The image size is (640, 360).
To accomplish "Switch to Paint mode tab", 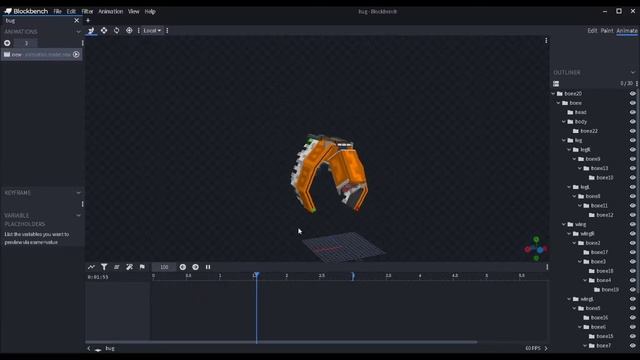I will [x=607, y=31].
